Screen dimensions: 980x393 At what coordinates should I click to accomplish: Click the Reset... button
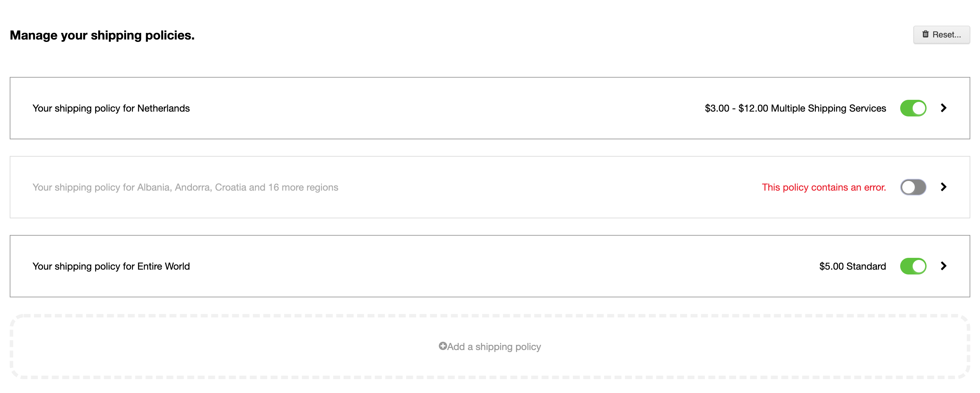click(x=941, y=35)
